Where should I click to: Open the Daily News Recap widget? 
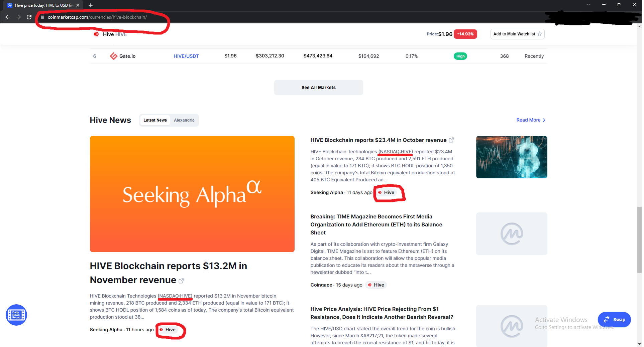(x=16, y=315)
